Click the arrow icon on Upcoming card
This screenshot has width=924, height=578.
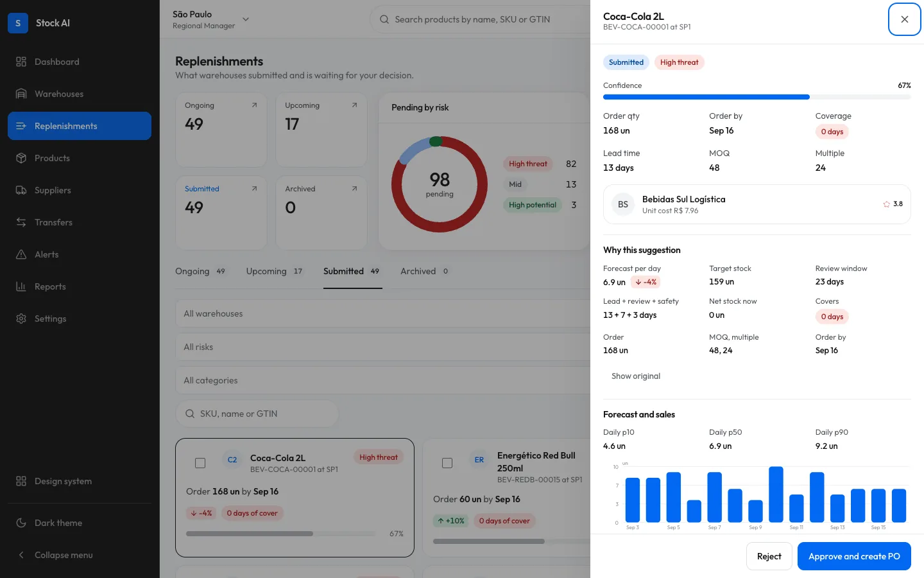point(354,105)
